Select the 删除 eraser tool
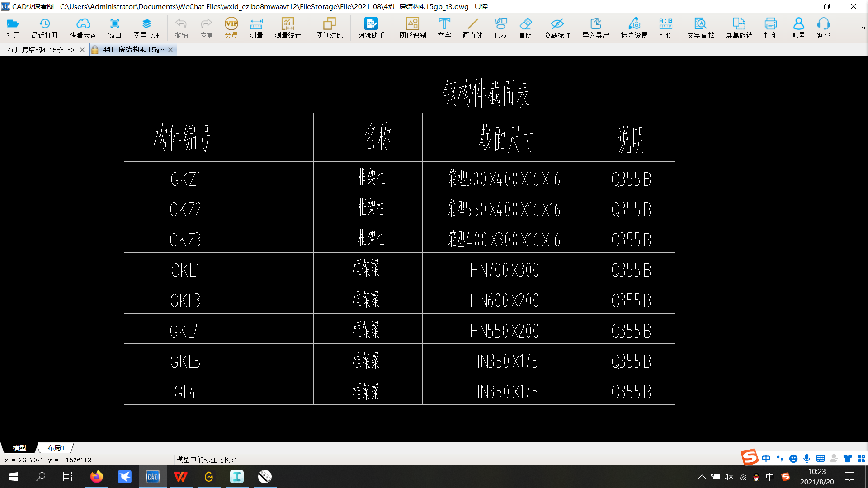 525,28
